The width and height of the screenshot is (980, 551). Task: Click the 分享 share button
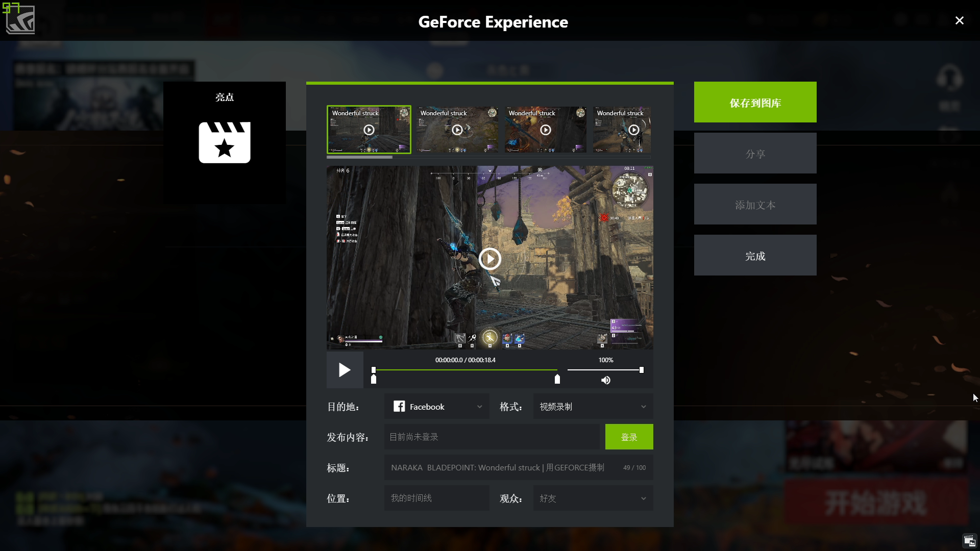[x=755, y=154]
